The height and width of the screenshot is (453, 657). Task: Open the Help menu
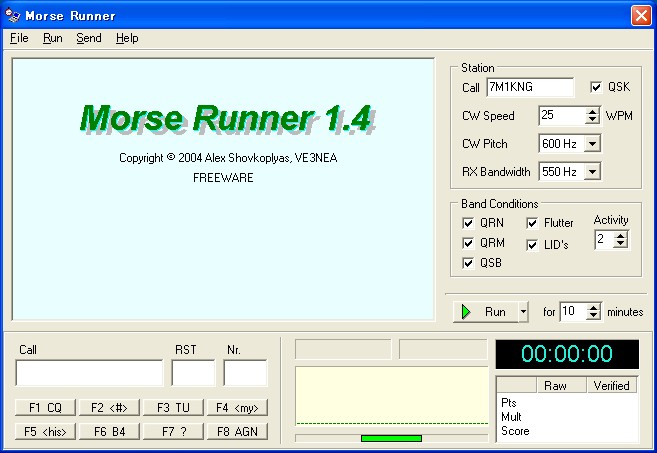coord(127,38)
